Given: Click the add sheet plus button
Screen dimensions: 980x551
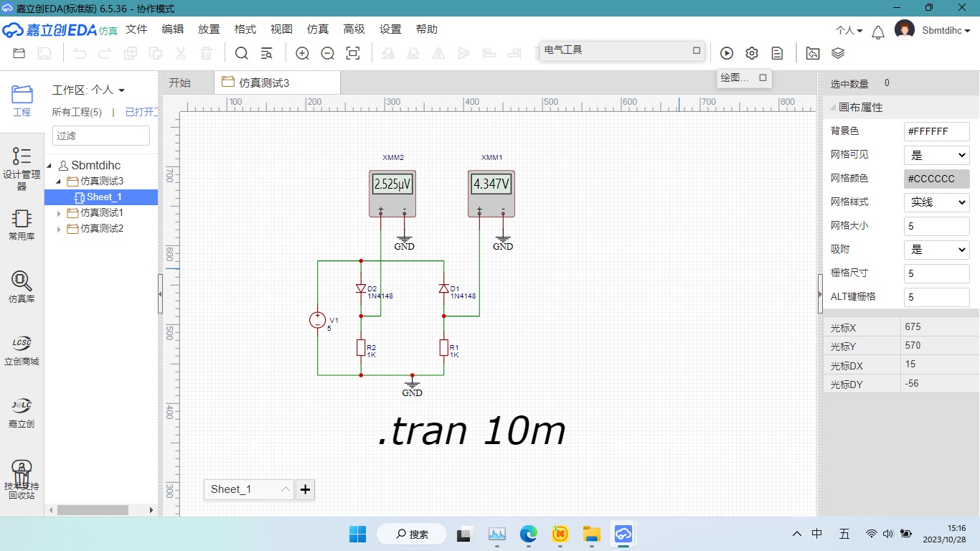Looking at the screenshot, I should (306, 489).
